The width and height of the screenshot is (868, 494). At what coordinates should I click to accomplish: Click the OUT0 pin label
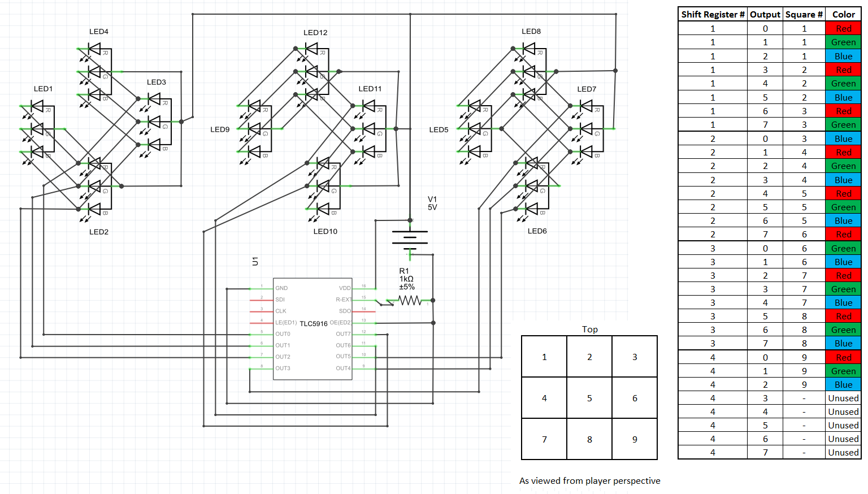(283, 334)
